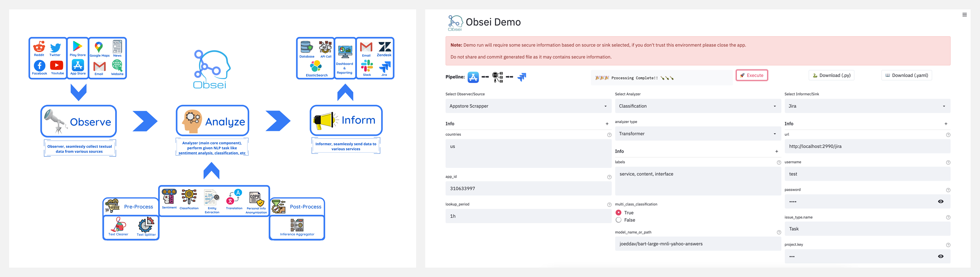Show the password field value

click(941, 201)
